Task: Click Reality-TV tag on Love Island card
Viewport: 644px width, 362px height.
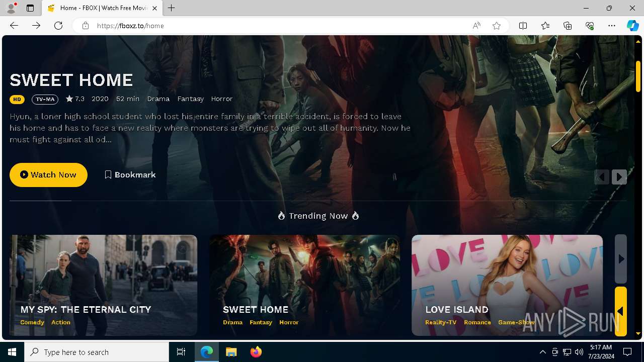Action: 441,322
